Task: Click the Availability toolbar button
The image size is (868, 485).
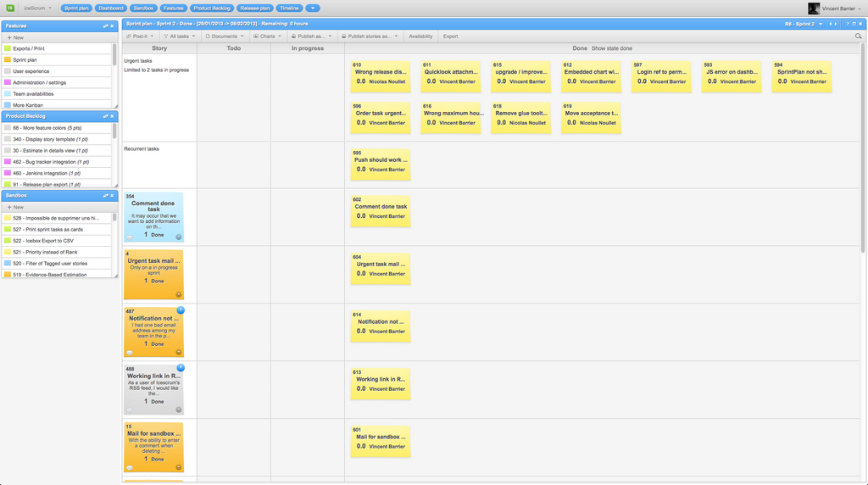Action: point(420,36)
